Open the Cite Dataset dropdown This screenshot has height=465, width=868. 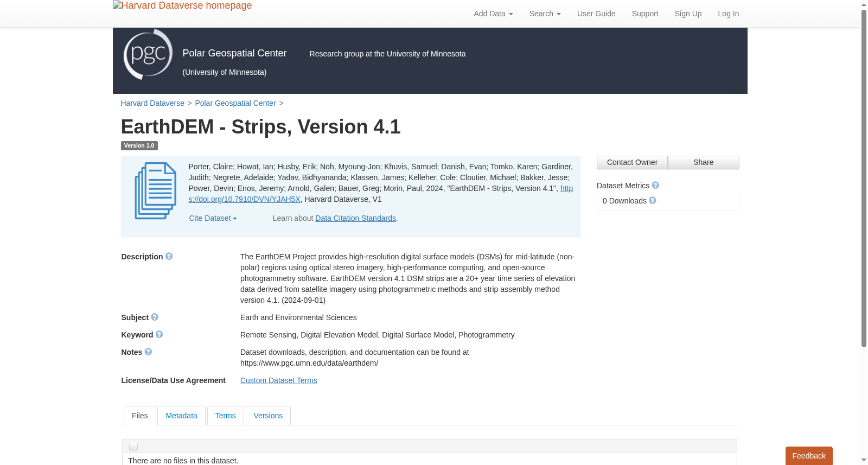pyautogui.click(x=213, y=218)
